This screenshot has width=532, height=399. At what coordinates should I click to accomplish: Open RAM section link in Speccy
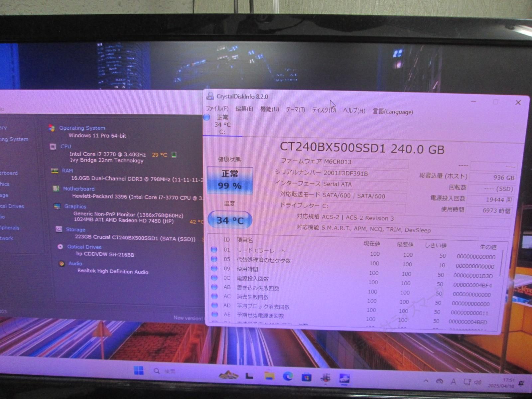tap(67, 171)
